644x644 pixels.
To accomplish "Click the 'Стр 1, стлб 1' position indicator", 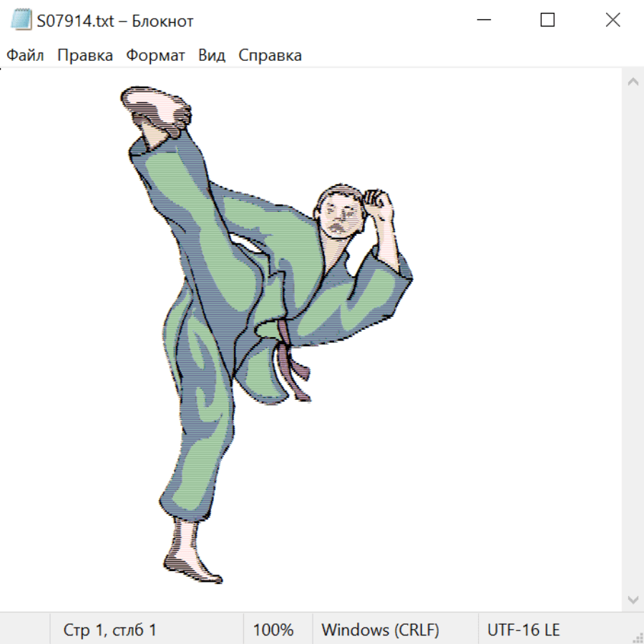I will tap(110, 630).
